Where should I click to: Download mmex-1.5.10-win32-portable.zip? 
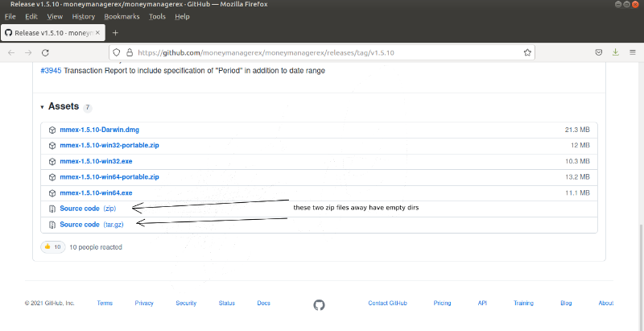pyautogui.click(x=109, y=146)
